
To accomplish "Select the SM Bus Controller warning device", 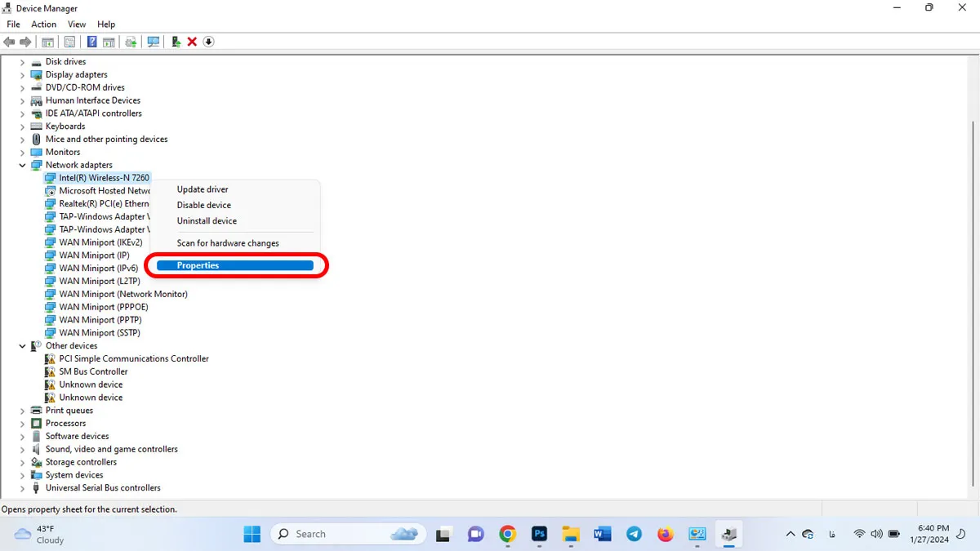I will [x=93, y=371].
